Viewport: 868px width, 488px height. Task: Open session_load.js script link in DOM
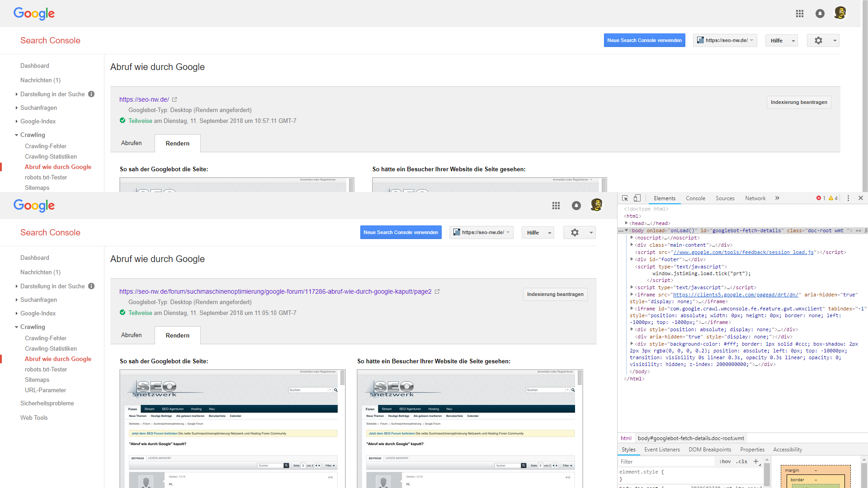(744, 252)
